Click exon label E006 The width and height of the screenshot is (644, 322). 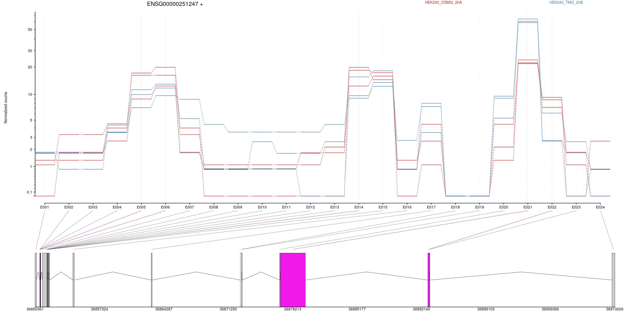pos(165,207)
